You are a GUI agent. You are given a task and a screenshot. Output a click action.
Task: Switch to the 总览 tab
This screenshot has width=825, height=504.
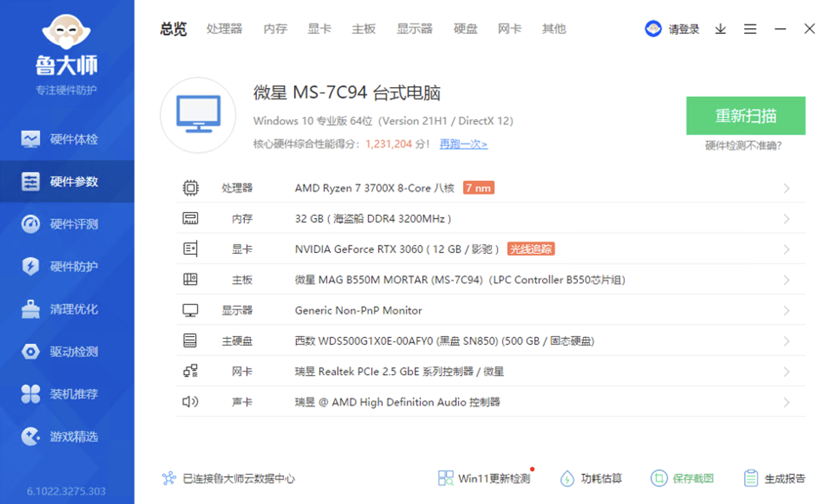coord(174,29)
